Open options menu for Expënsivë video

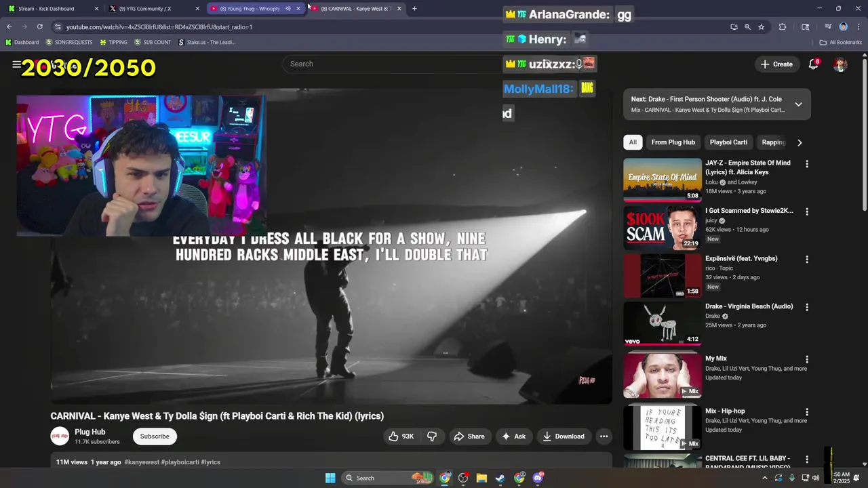click(807, 260)
